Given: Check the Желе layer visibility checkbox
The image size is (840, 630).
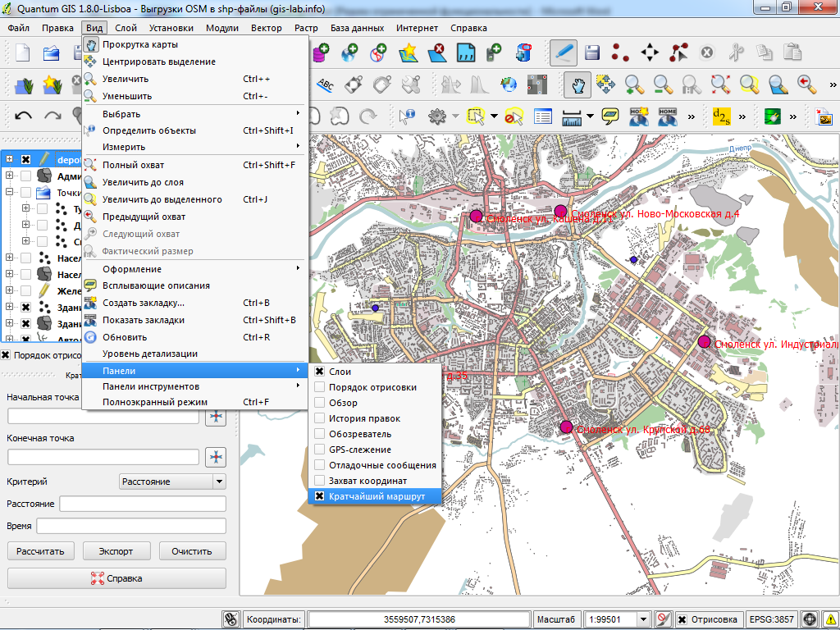Looking at the screenshot, I should [x=25, y=290].
